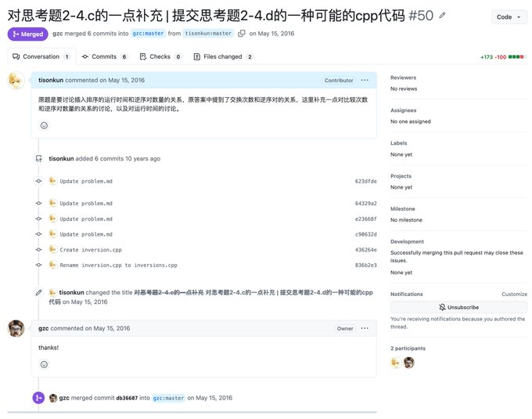Switch to the Files changed tab
This screenshot has height=419, width=532.
point(224,56)
